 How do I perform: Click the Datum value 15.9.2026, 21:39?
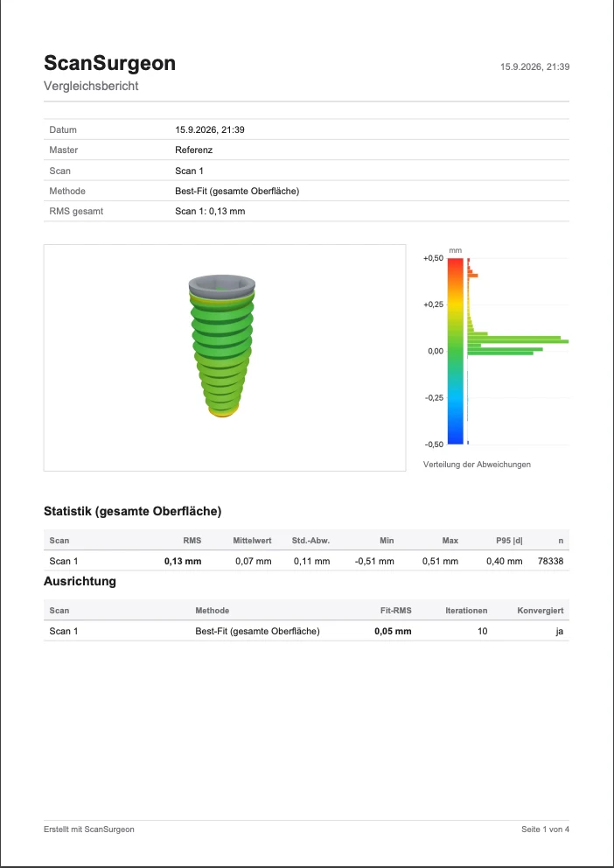(x=210, y=130)
